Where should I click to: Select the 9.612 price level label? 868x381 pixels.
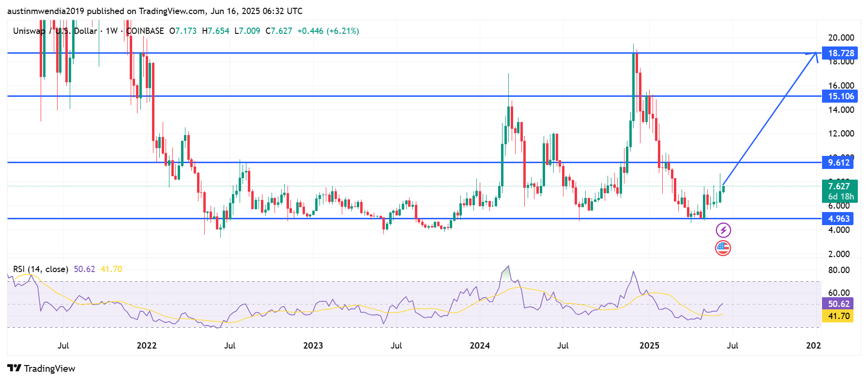[838, 163]
